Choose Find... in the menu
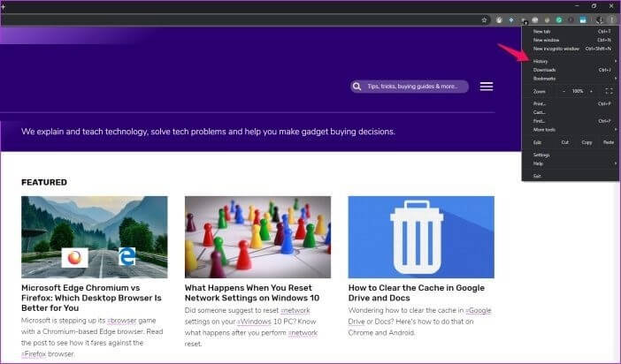The width and height of the screenshot is (621, 364). point(571,121)
